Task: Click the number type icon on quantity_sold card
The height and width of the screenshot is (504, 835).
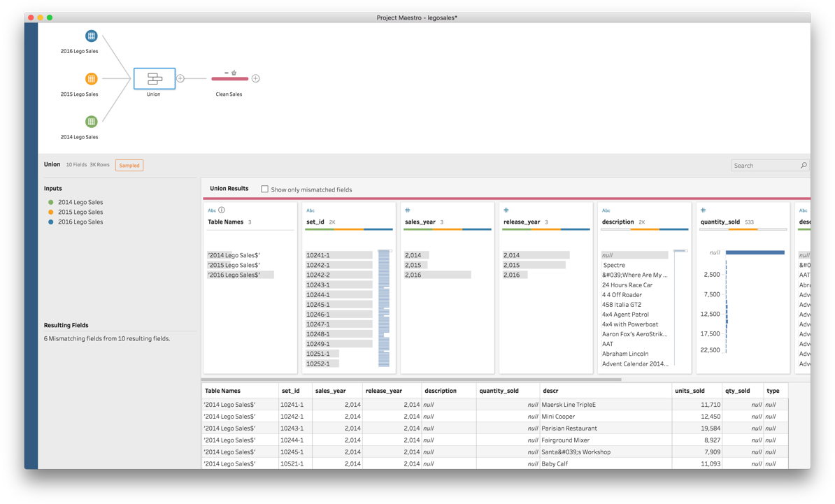Action: pos(703,210)
